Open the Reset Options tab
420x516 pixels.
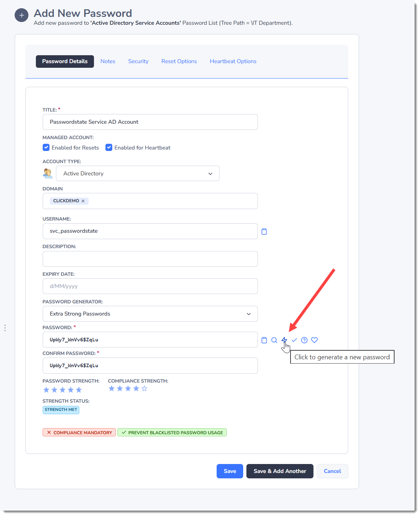pos(179,61)
